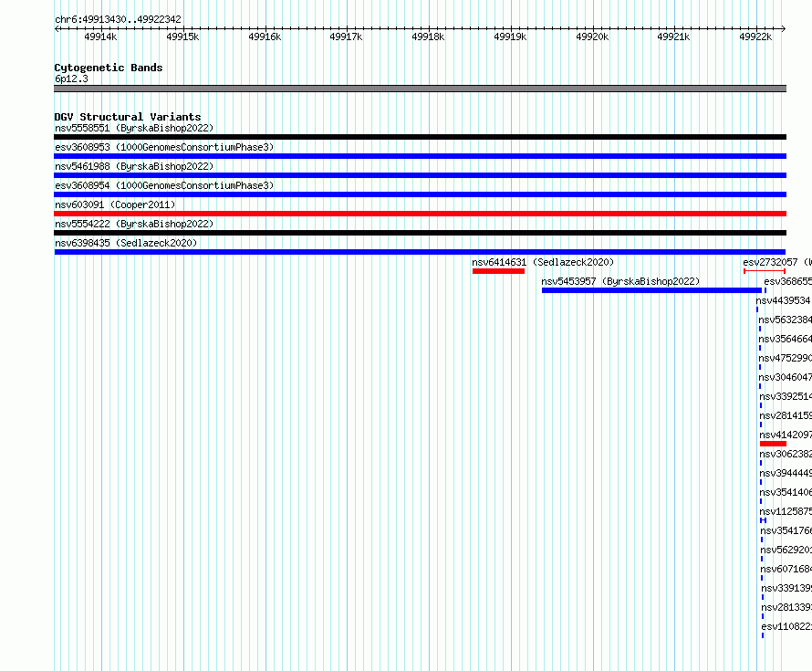Open nsv5461988 (ByrskaBishop2022) label
Screen dimensions: 812x671
pyautogui.click(x=134, y=166)
